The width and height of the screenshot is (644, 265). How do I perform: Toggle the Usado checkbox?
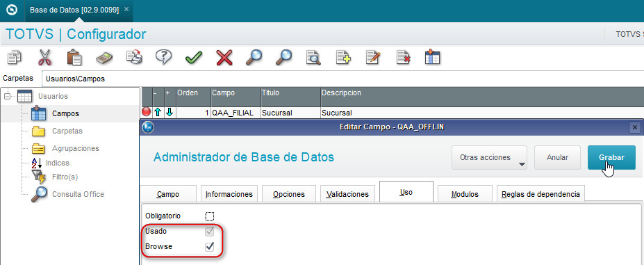pos(210,231)
